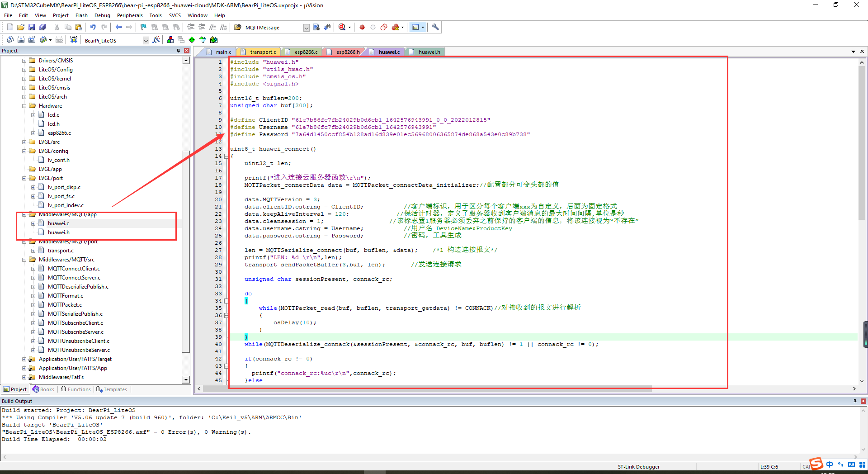
Task: Create a new file with the toolbar icon
Action: [x=10, y=27]
